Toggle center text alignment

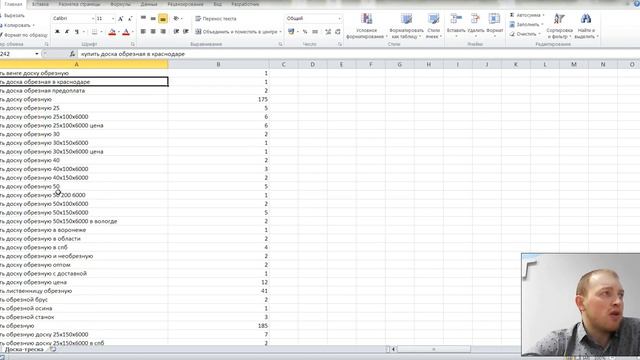153,31
